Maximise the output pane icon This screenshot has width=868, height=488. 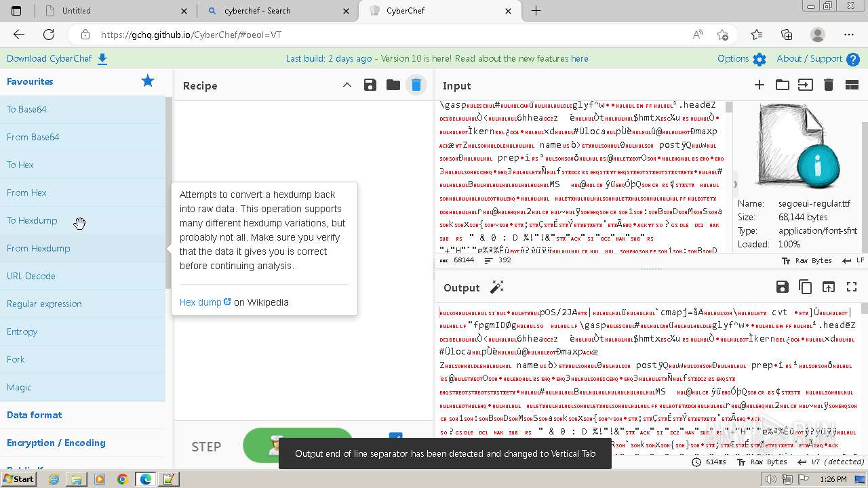[x=852, y=287]
